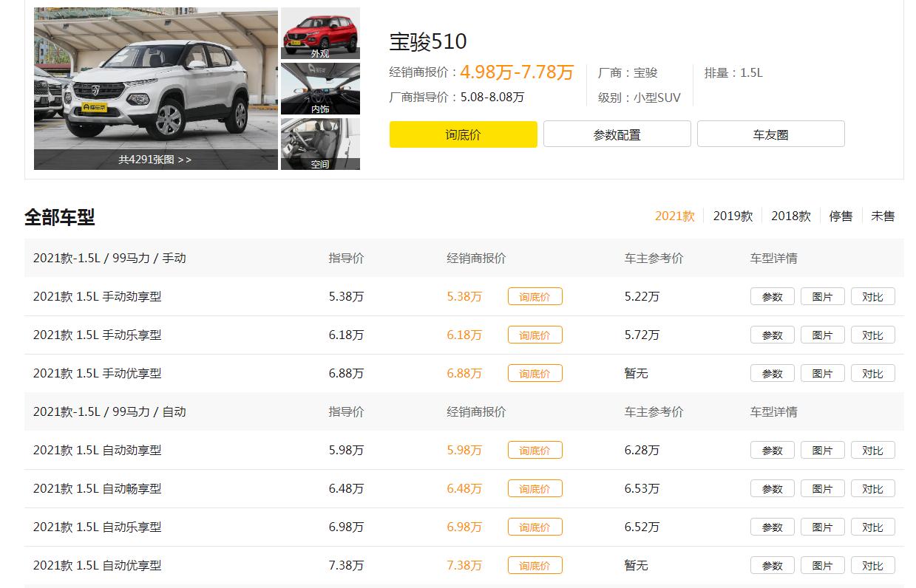The image size is (916, 588).
Task: Open 参数 for 手动乐享型
Action: 773,335
